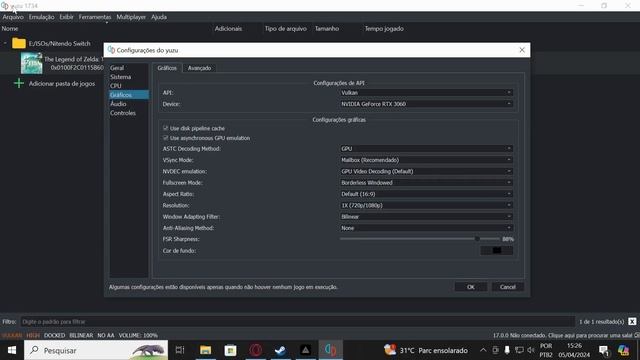Toggle the HIGH accuracy status button
This screenshot has height=360, width=640.
click(33, 335)
